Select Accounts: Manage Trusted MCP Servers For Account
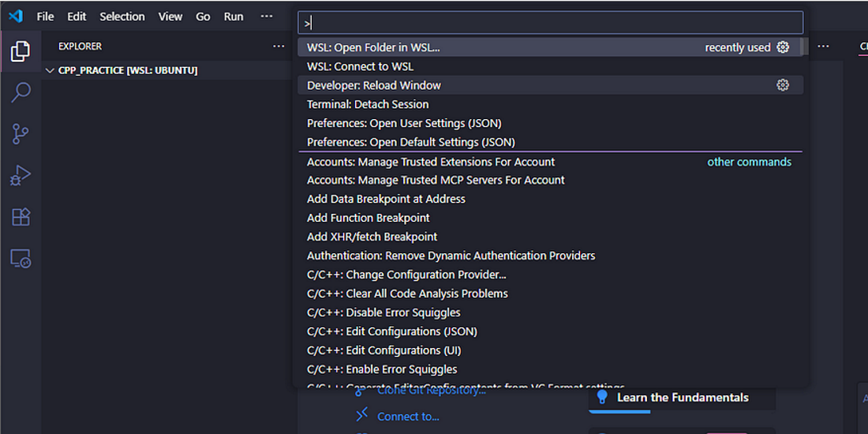 [x=550, y=180]
